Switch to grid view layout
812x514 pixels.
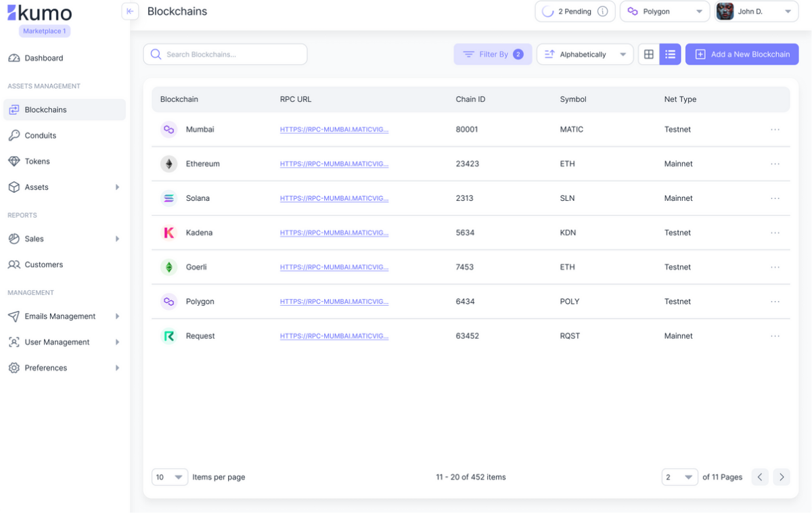click(x=649, y=54)
